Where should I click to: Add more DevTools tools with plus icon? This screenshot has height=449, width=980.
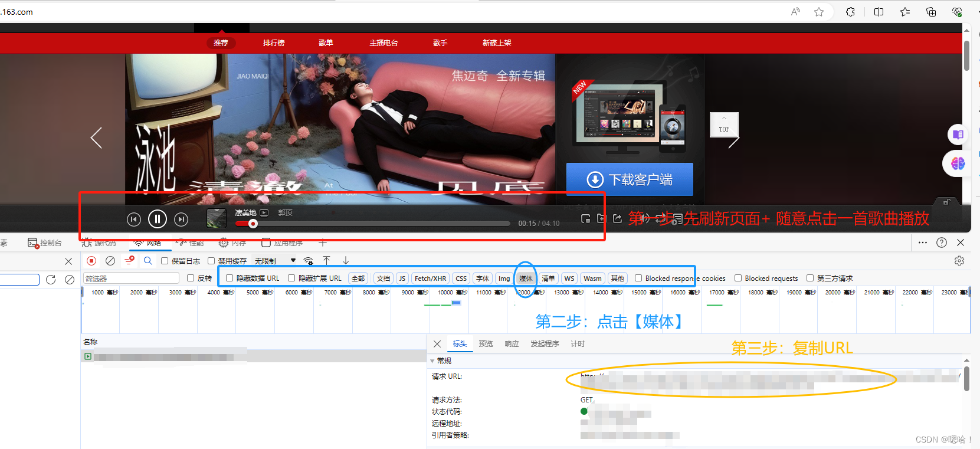pos(323,242)
